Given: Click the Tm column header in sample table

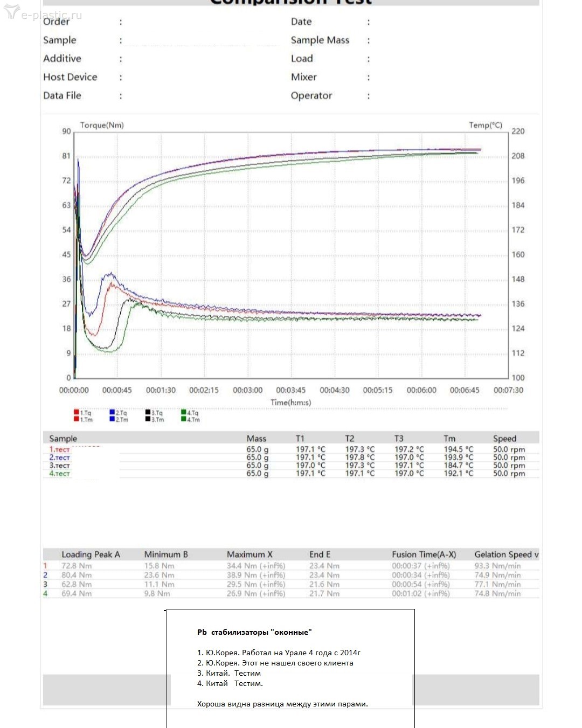Looking at the screenshot, I should (x=449, y=439).
